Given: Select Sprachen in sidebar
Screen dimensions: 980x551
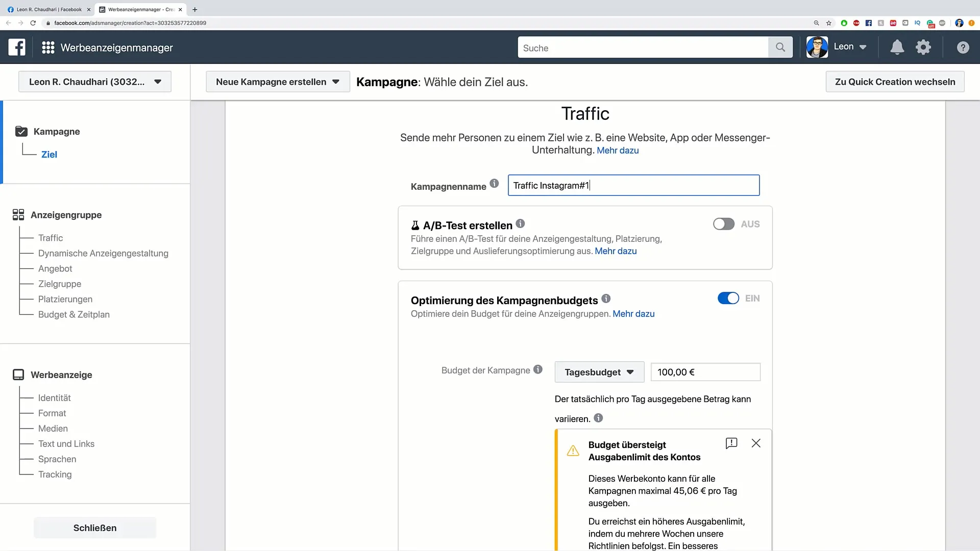Looking at the screenshot, I should (x=57, y=459).
